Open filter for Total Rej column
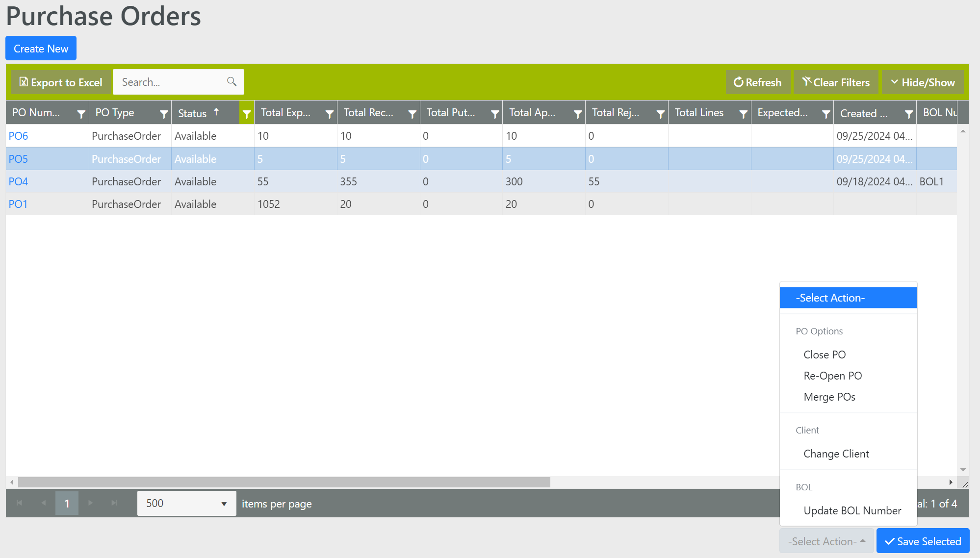Image resolution: width=980 pixels, height=558 pixels. [x=660, y=114]
